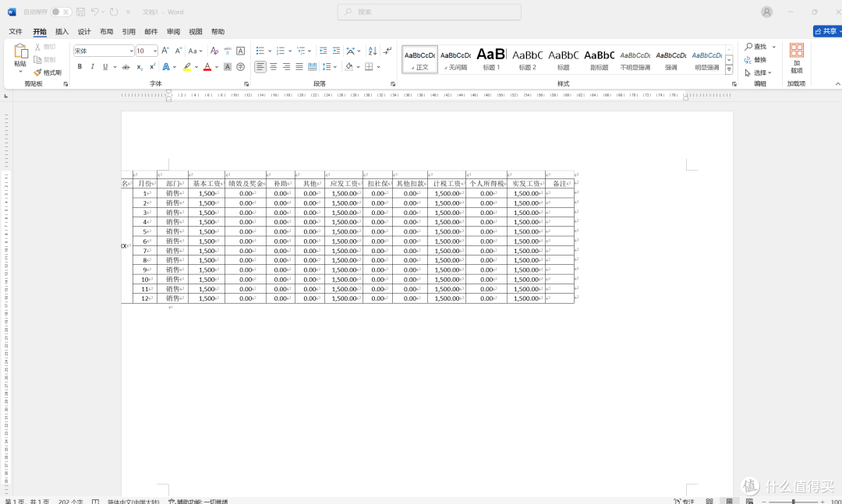Click the Focus mode status icon
This screenshot has height=504, width=842.
685,502
